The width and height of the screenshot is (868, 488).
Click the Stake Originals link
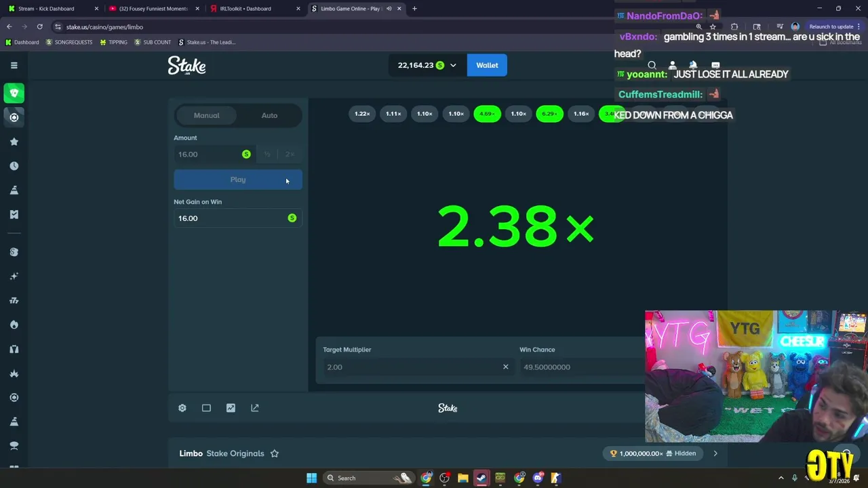[x=235, y=453]
